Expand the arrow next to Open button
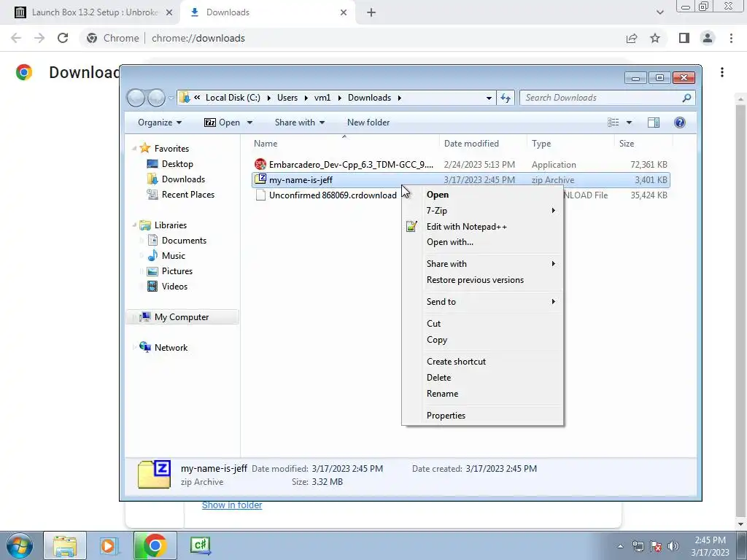This screenshot has width=747, height=560. (x=249, y=122)
